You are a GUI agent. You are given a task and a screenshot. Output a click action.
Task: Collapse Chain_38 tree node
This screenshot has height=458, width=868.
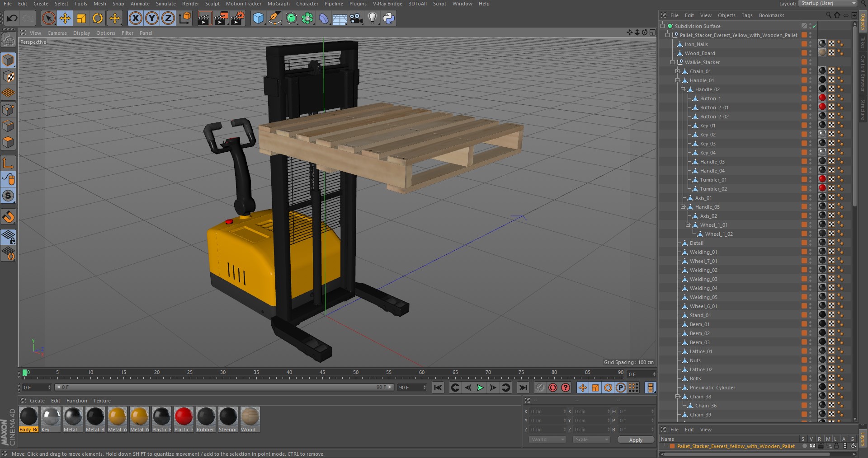(x=678, y=397)
